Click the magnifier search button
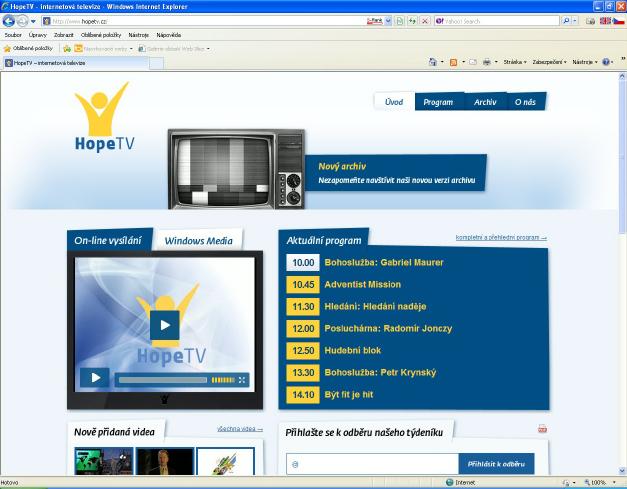 tap(566, 21)
